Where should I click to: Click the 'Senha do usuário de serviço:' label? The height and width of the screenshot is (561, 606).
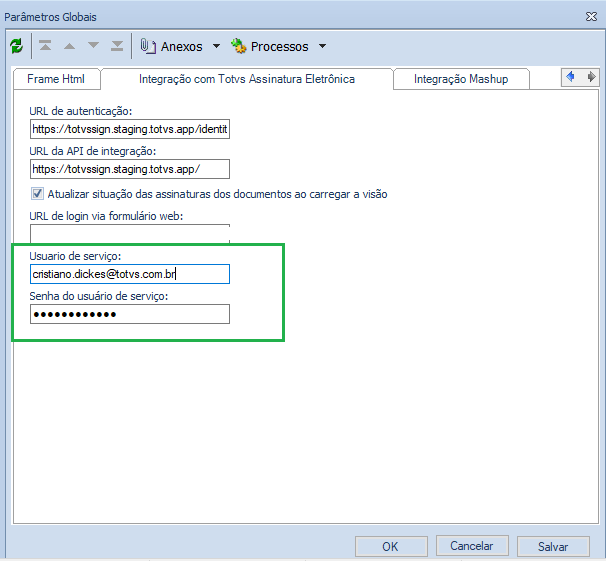pos(99,296)
